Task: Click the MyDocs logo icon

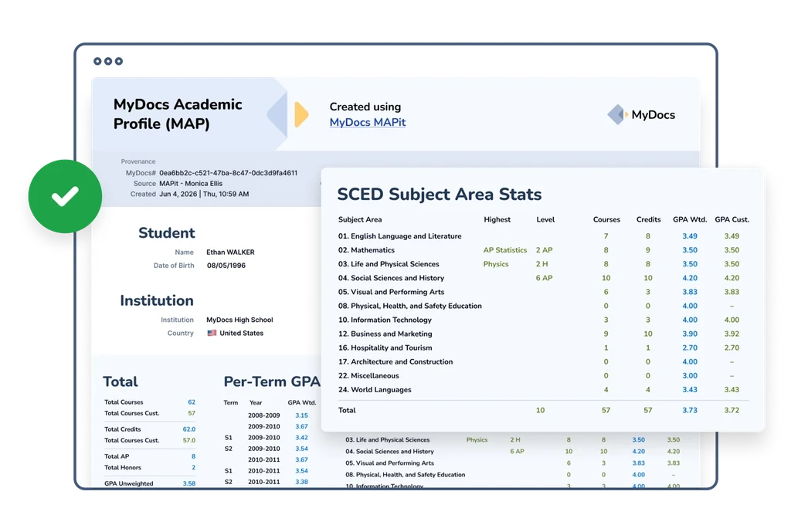Action: (617, 114)
